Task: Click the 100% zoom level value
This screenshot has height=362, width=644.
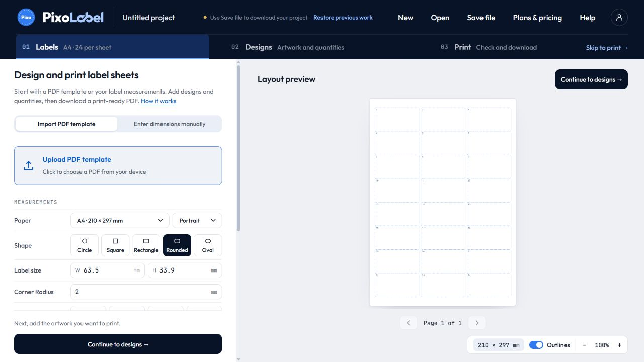Action: click(602, 345)
